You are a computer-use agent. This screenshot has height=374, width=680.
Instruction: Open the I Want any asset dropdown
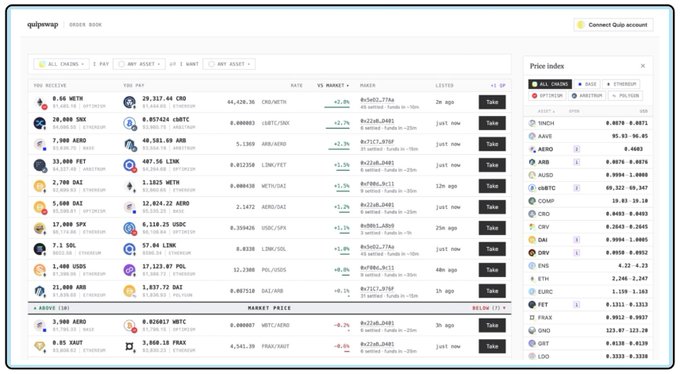pyautogui.click(x=229, y=64)
